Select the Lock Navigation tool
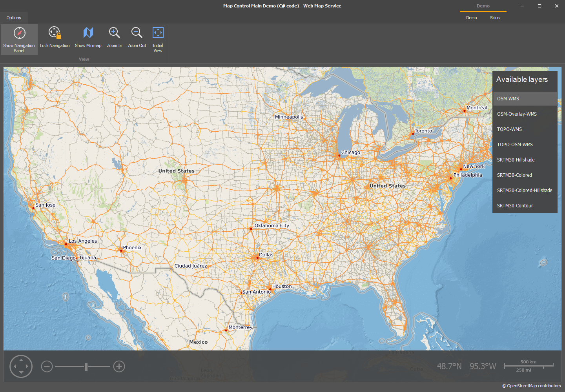Image resolution: width=565 pixels, height=392 pixels. 55,33
